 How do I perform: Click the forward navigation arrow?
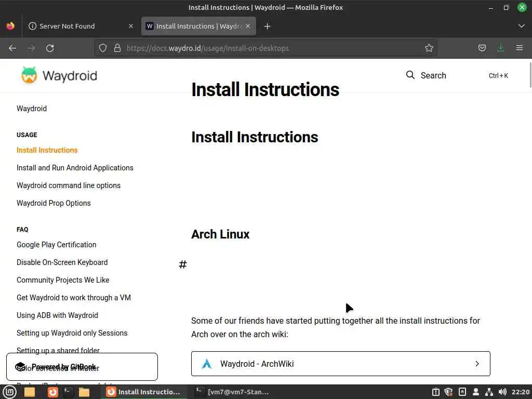point(31,48)
